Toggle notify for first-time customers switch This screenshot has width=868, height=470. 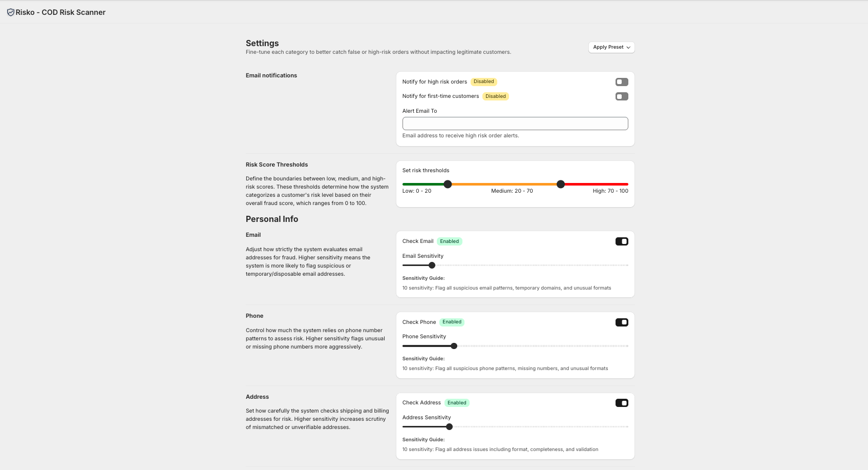[622, 96]
